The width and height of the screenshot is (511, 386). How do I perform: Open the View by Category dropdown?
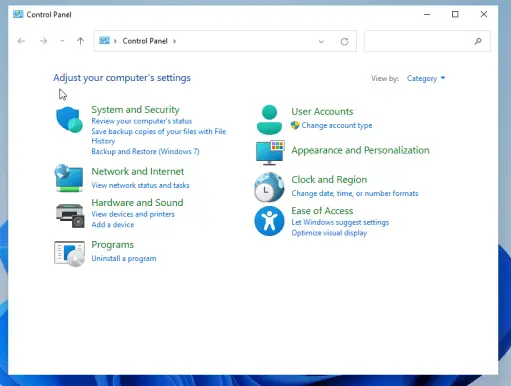coord(426,78)
